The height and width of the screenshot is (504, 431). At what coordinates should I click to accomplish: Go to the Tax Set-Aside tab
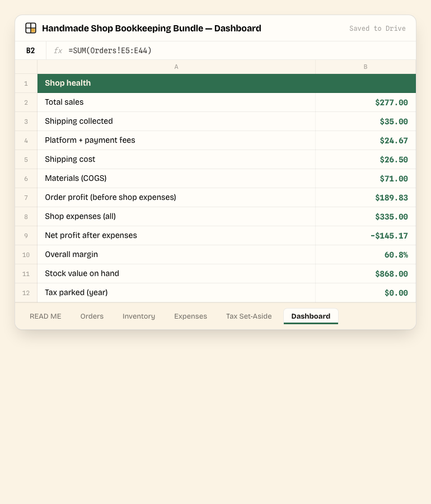point(249,316)
